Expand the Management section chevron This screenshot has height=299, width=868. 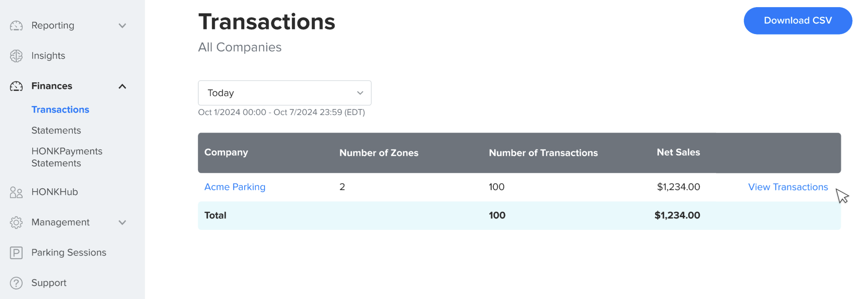(x=123, y=222)
